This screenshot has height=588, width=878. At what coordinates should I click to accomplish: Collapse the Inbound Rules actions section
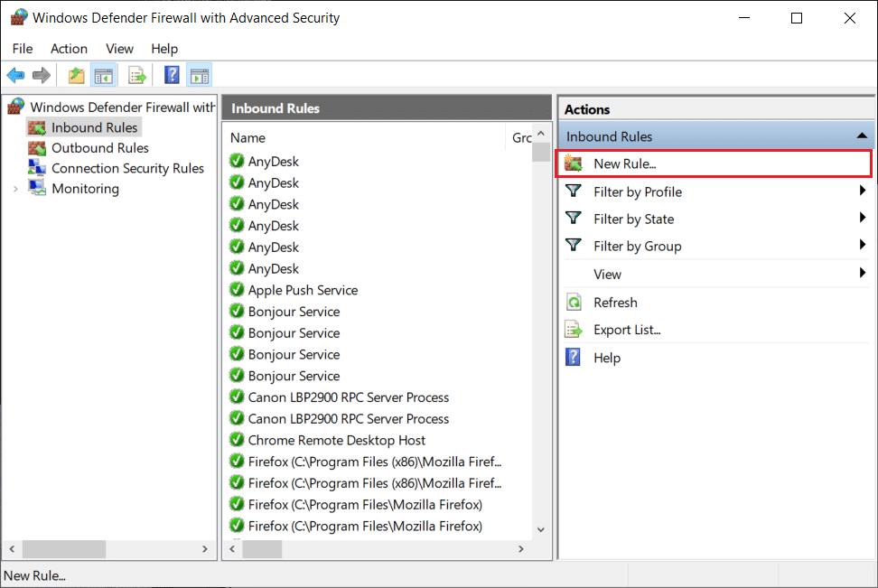coord(863,136)
